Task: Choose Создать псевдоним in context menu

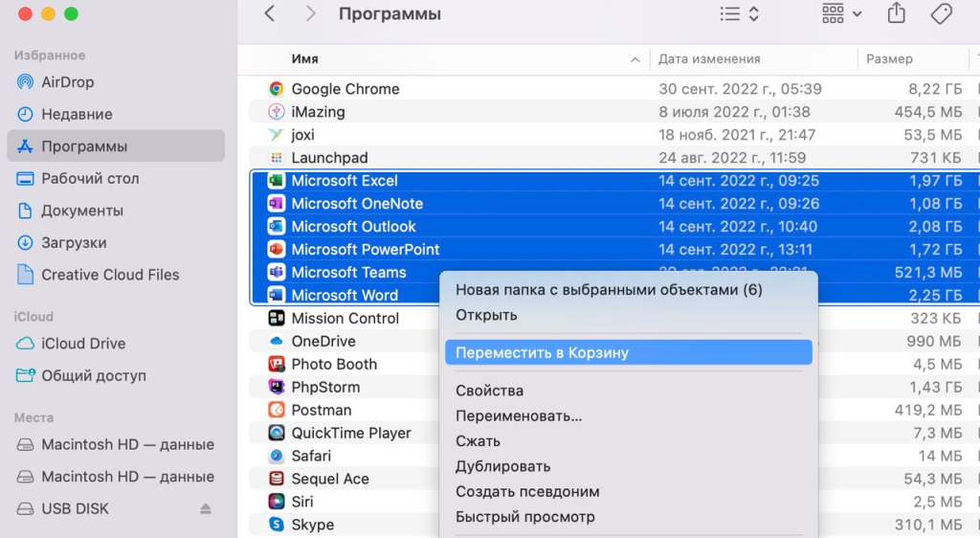Action: (x=527, y=492)
